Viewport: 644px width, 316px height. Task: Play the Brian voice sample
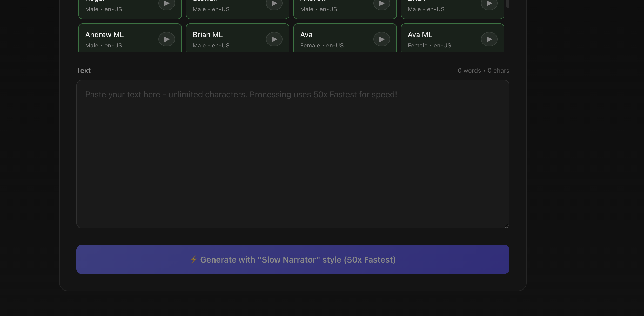489,3
